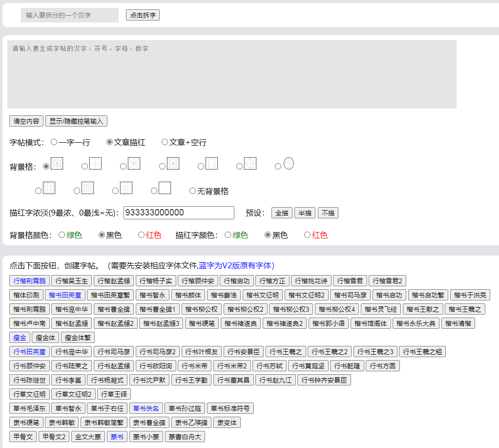This screenshot has height=448, width=499.
Task: Click the 点击拆字 button
Action: click(x=143, y=15)
